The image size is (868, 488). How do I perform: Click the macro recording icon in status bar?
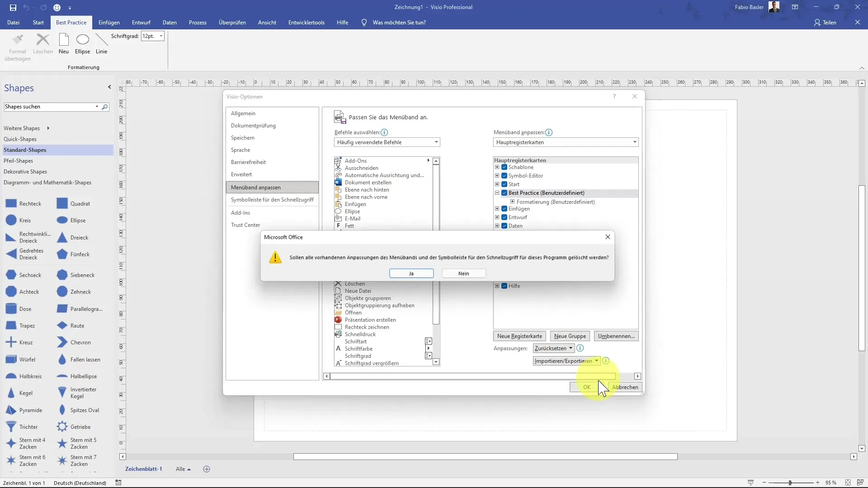point(118,483)
